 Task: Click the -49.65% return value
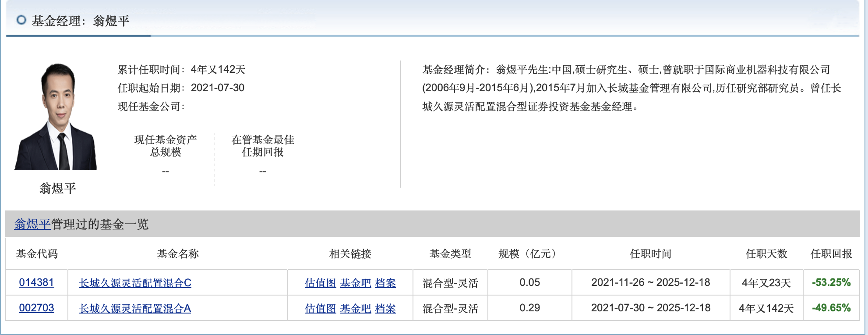(831, 308)
